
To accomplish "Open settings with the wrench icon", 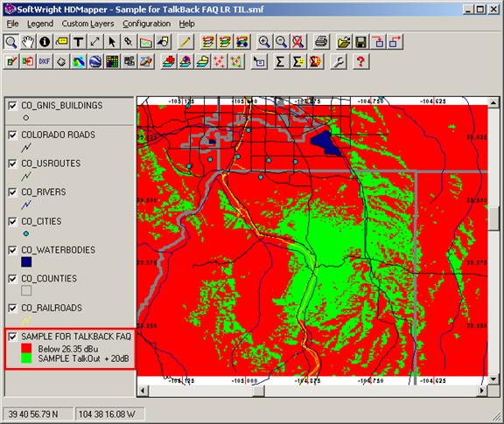I will coord(339,61).
